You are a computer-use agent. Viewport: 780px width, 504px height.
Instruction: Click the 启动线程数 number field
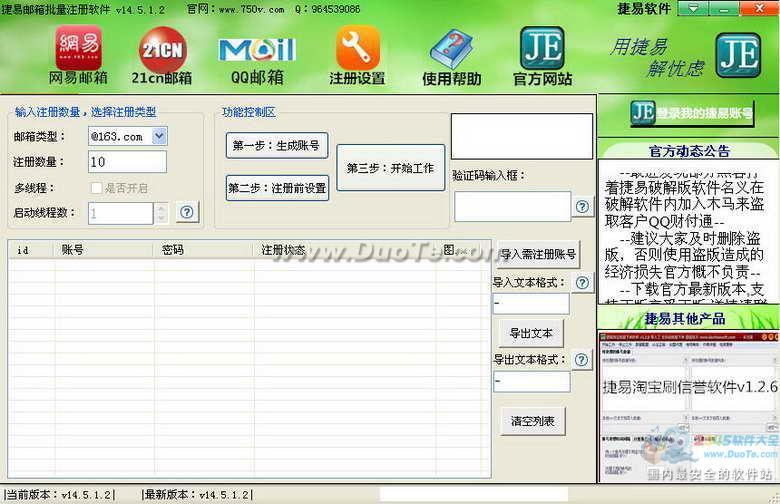click(x=121, y=213)
